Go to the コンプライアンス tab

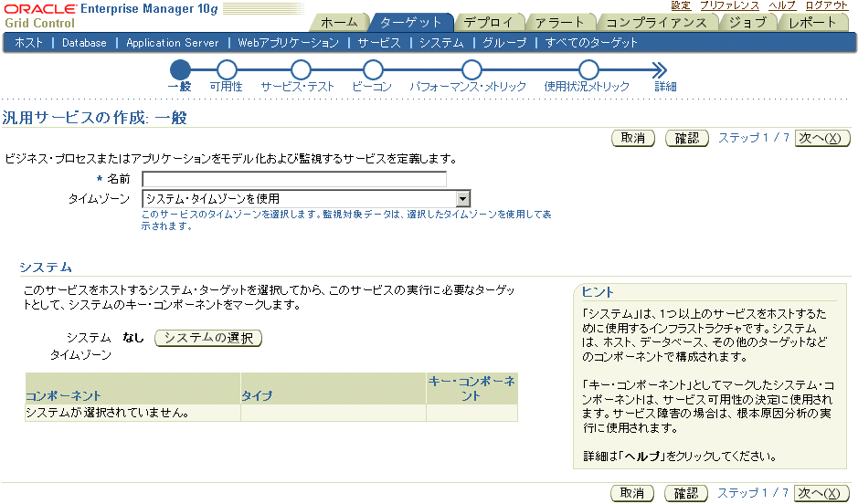click(x=656, y=23)
